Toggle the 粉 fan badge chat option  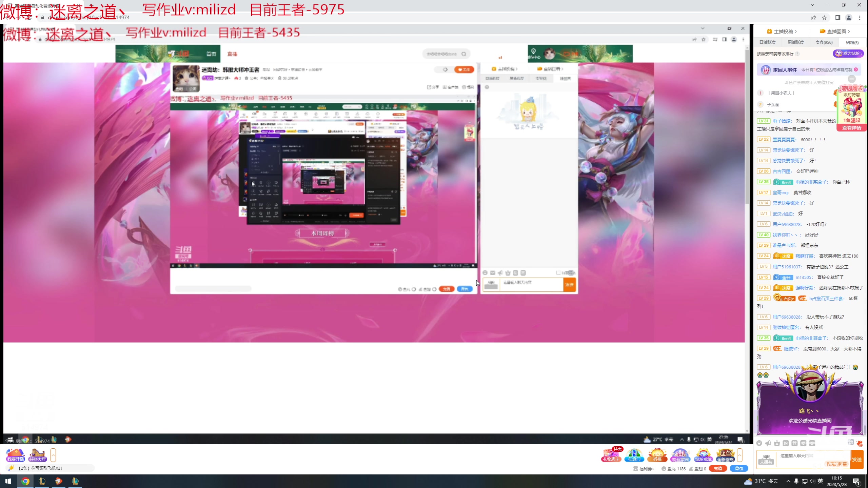(786, 443)
